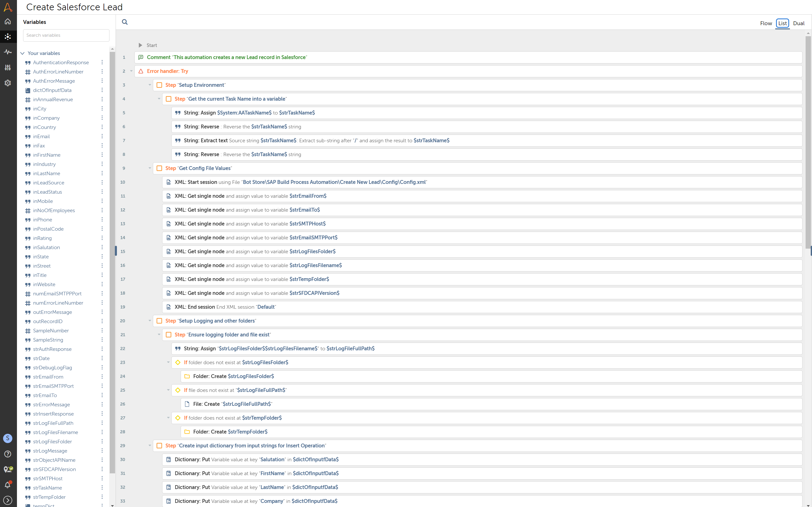Toggle checkbox on Step "Setup Environment"
Image resolution: width=812 pixels, height=507 pixels.
(x=160, y=85)
